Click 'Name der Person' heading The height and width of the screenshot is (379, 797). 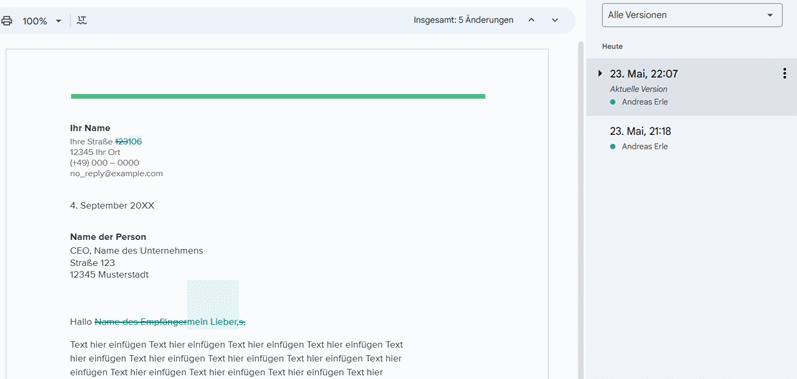tap(108, 237)
